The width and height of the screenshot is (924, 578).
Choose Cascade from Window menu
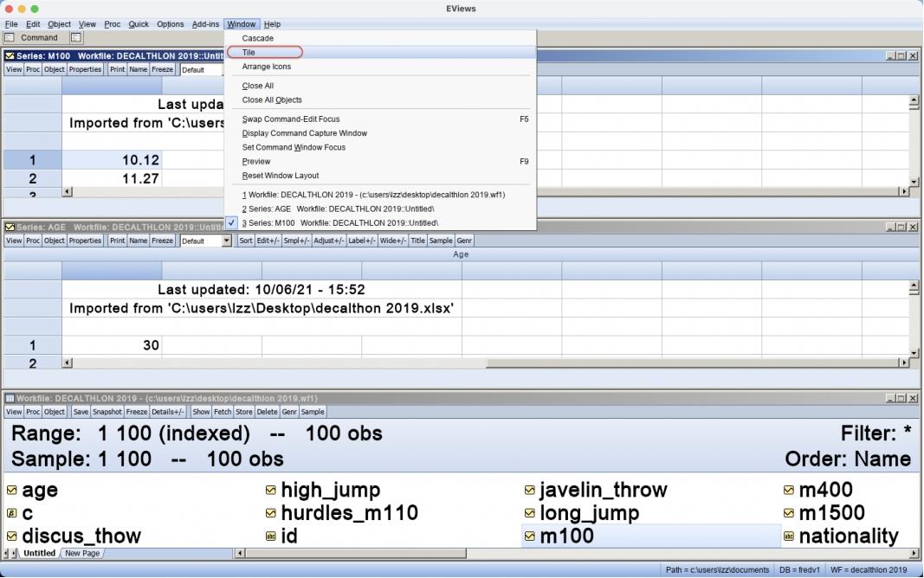(380, 38)
